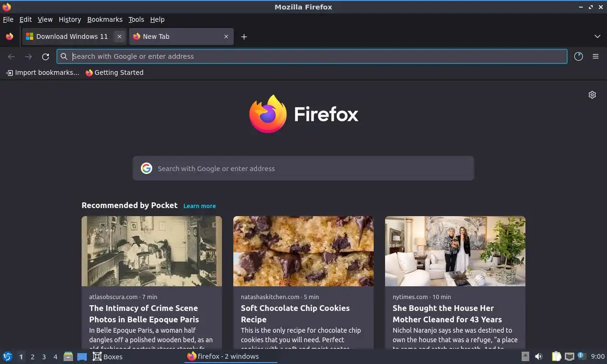Open the house living room thumbnail
The width and height of the screenshot is (607, 364).
click(455, 251)
